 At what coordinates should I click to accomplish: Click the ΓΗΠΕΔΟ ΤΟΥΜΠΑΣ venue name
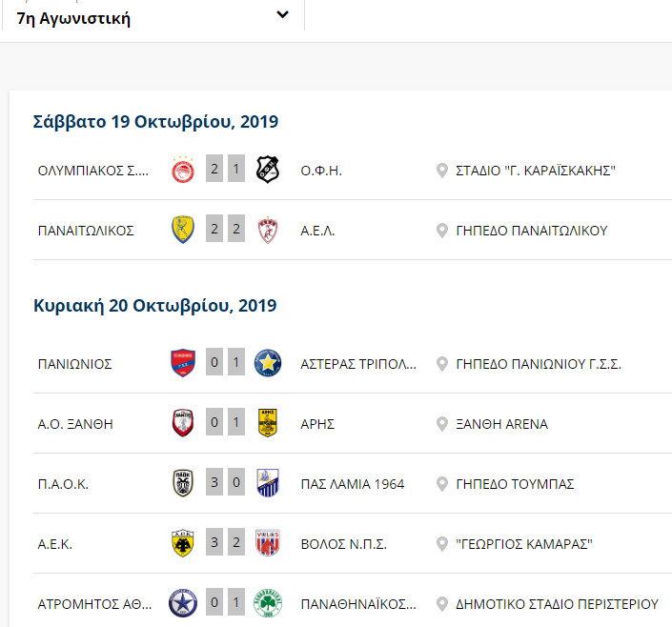point(515,484)
